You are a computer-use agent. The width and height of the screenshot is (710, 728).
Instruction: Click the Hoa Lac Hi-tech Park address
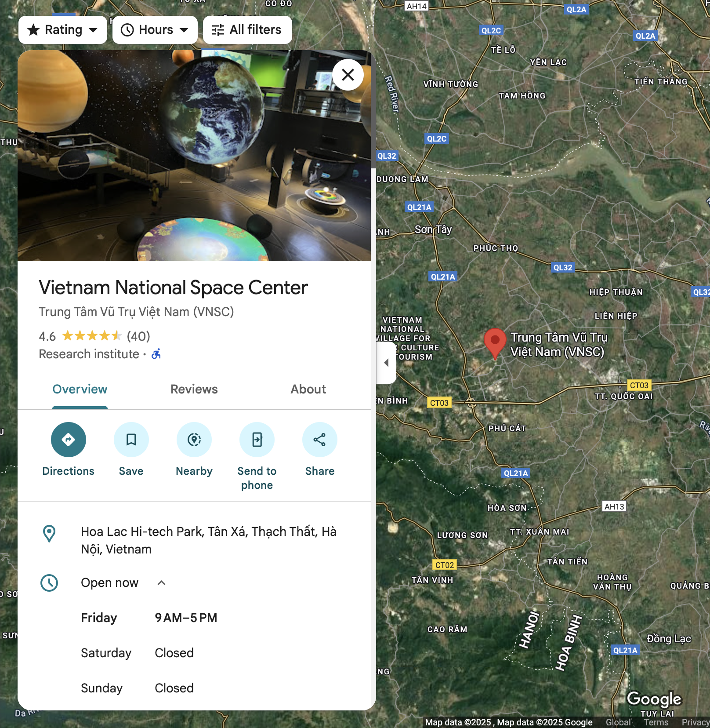[209, 540]
